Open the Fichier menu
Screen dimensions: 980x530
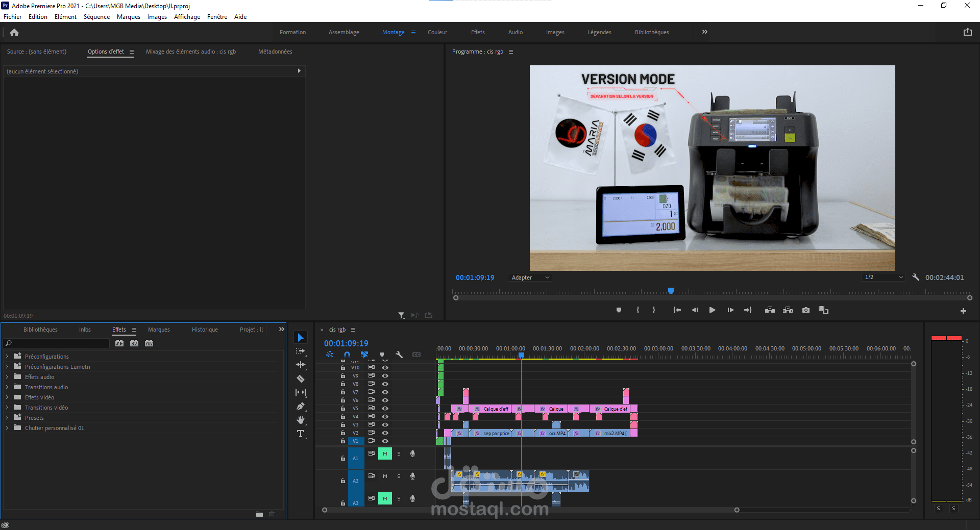pyautogui.click(x=12, y=17)
